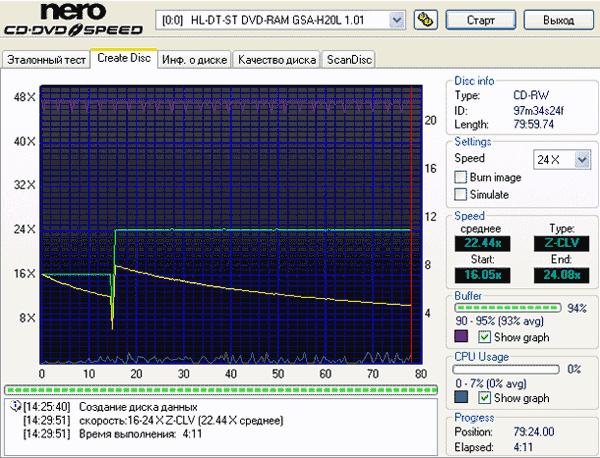Click the 48X axis label on graph

point(24,97)
